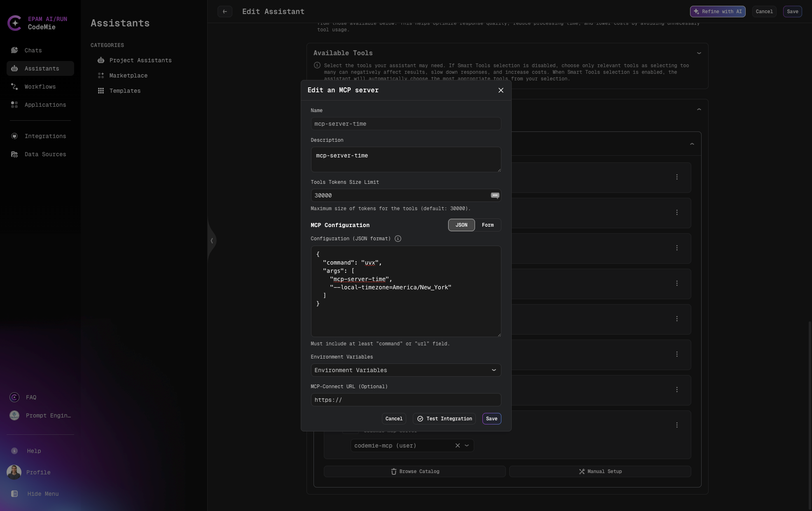Click the Tools Tokens Size Limit field
This screenshot has height=511, width=812.
[400, 195]
